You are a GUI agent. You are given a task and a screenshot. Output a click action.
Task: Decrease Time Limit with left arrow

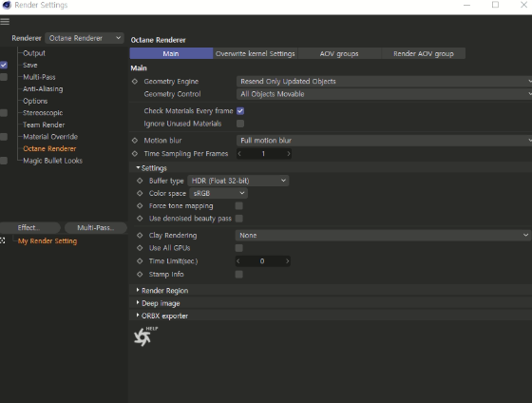238,261
